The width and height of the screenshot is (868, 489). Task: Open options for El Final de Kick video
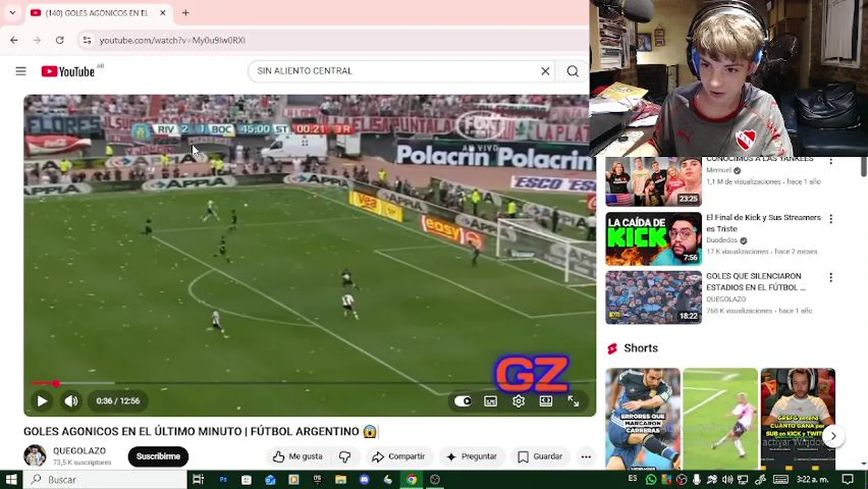click(x=831, y=219)
